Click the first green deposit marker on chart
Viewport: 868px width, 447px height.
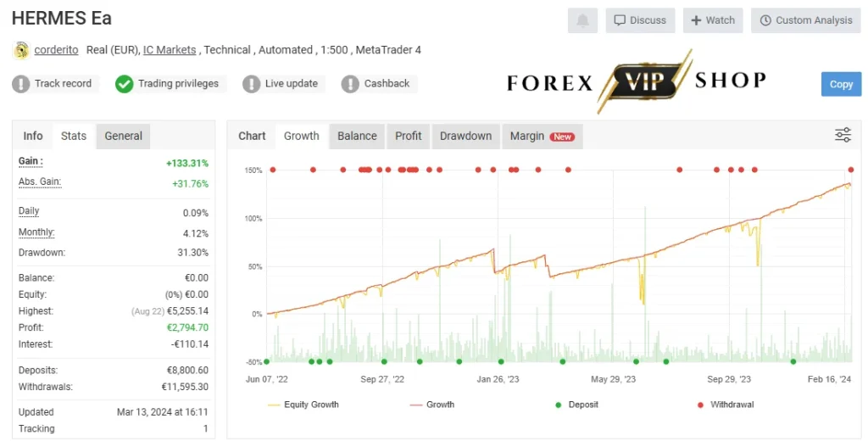(x=267, y=361)
